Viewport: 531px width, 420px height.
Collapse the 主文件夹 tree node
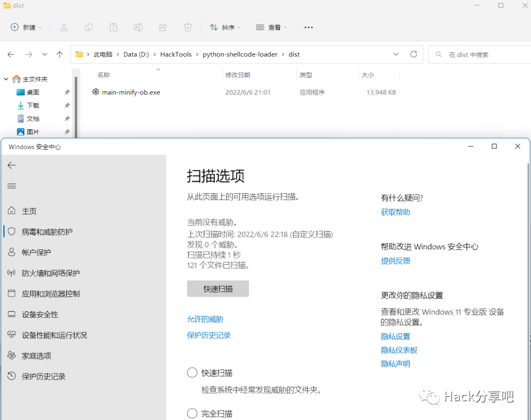point(6,79)
